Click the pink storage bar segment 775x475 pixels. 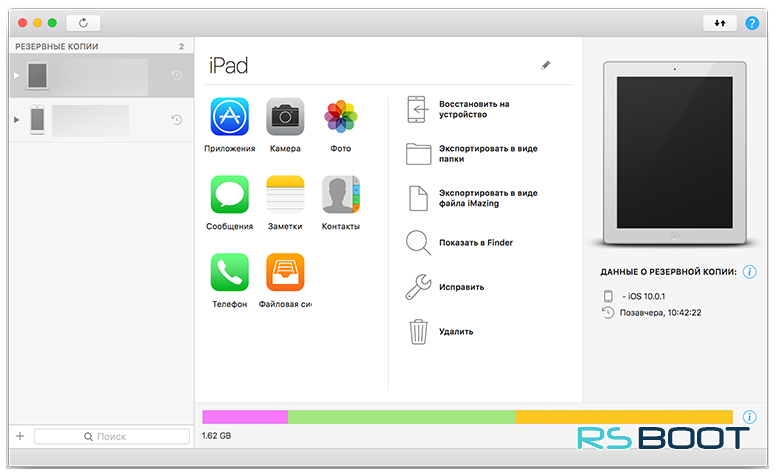[245, 417]
